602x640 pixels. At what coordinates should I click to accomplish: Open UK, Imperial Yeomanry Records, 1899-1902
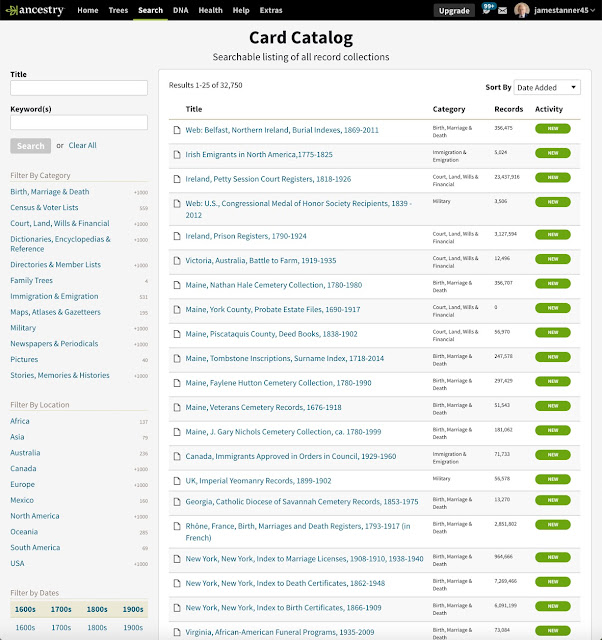point(258,481)
